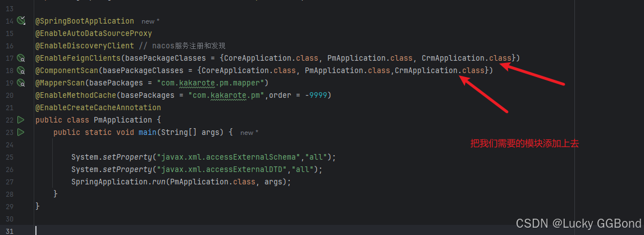Click the PmApplication class name in its declaration
This screenshot has width=644, height=235.
[123, 120]
